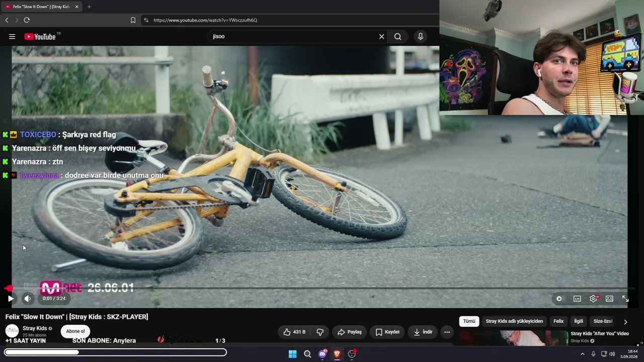644x362 pixels.
Task: Expand next chips with right chevron
Action: (x=625, y=322)
